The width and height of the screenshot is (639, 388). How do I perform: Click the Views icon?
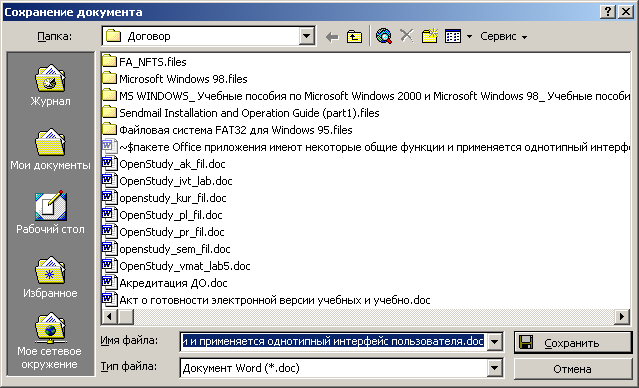click(453, 36)
